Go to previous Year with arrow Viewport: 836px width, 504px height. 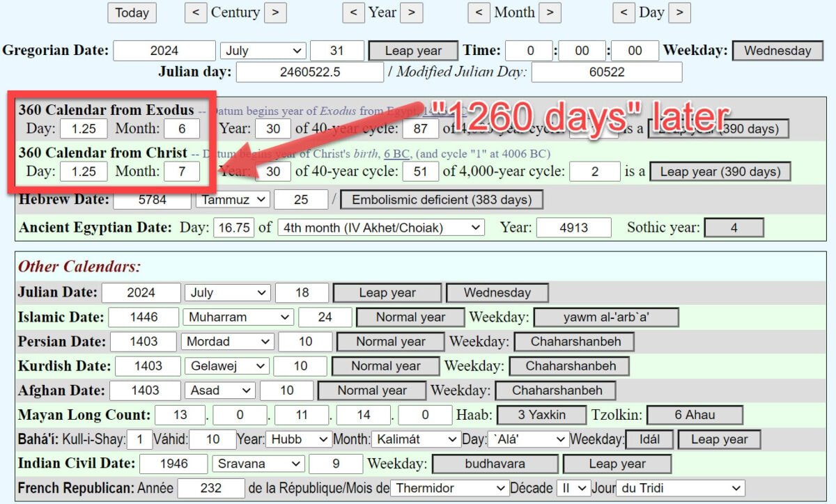[x=354, y=13]
